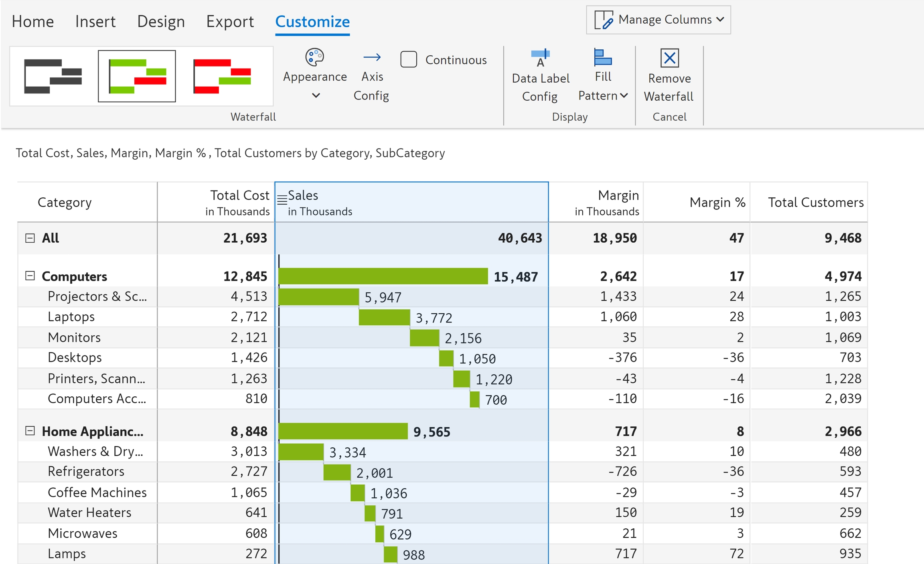
Task: Select the green-positive waterfall color scheme
Action: [137, 76]
